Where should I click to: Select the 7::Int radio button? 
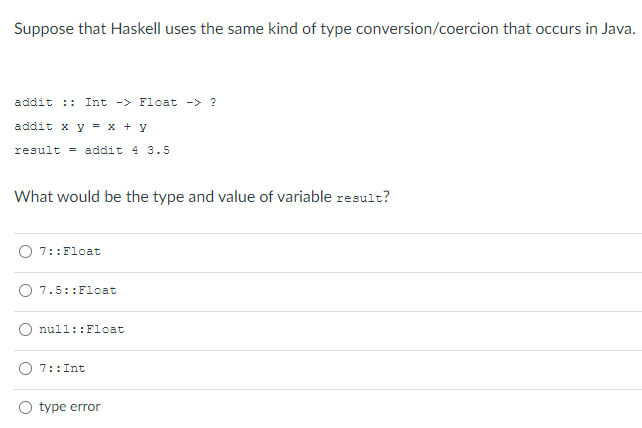click(x=25, y=368)
